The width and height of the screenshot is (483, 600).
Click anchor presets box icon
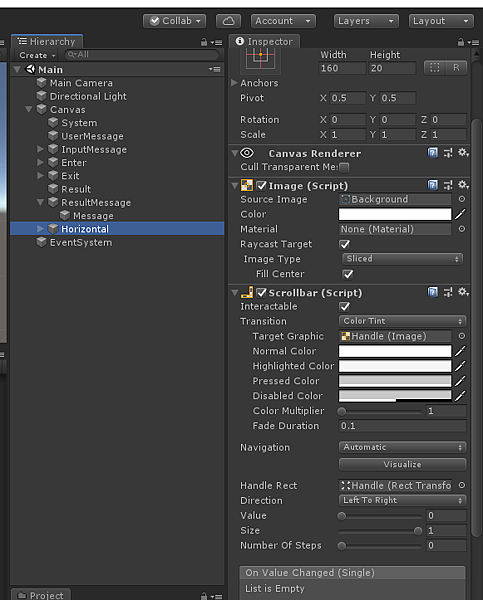point(260,60)
